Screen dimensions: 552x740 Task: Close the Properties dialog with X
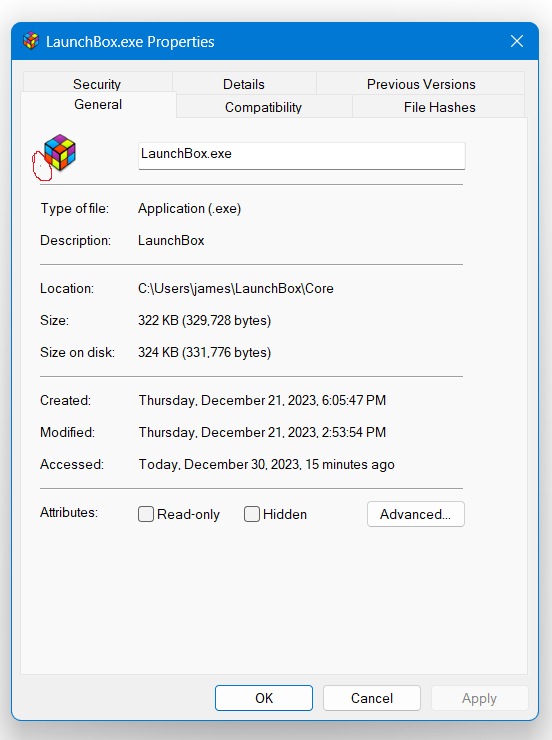point(517,41)
